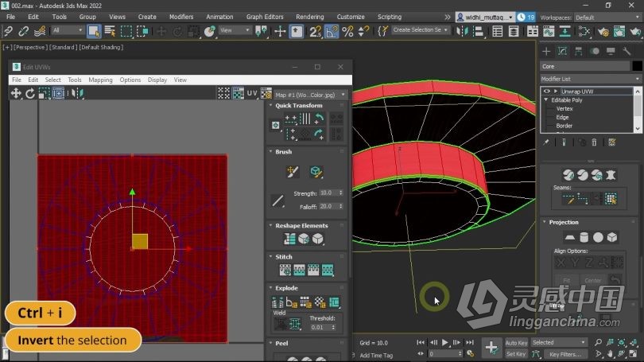Apply Planar Map projection
This screenshot has width=644, height=362.
point(569,237)
